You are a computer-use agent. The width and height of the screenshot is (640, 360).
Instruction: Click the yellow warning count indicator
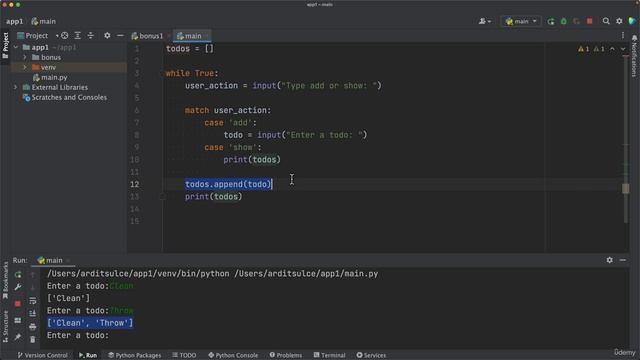584,49
